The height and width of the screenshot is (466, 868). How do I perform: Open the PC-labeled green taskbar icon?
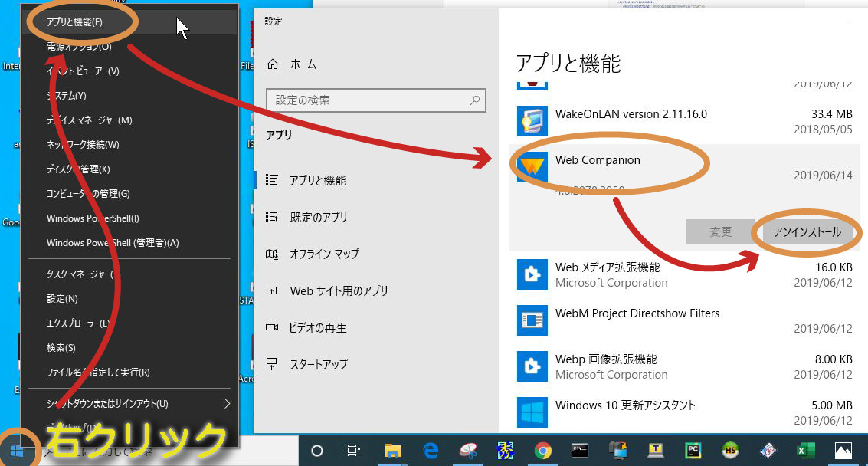693,451
